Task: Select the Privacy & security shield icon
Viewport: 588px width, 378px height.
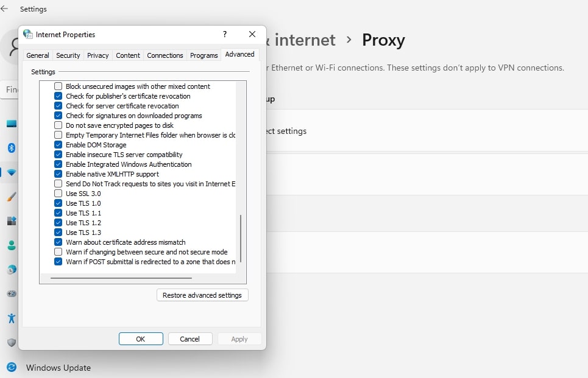Action: pos(11,343)
